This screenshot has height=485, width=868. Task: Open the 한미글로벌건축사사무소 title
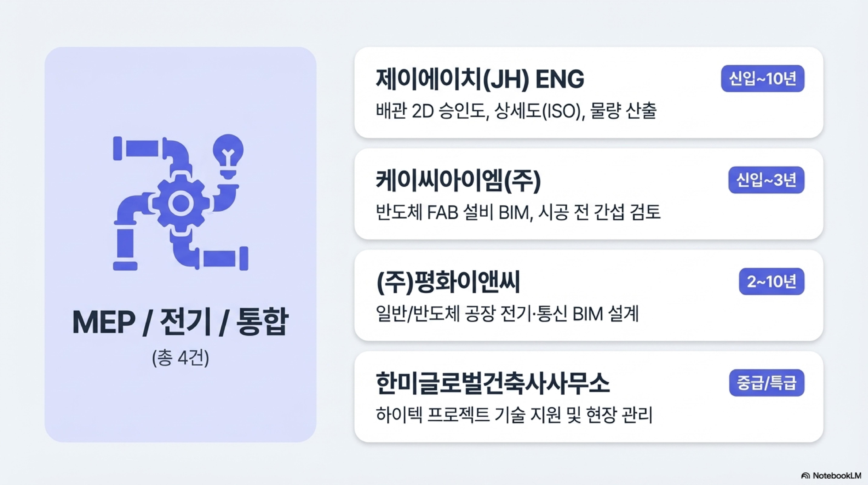tap(493, 383)
